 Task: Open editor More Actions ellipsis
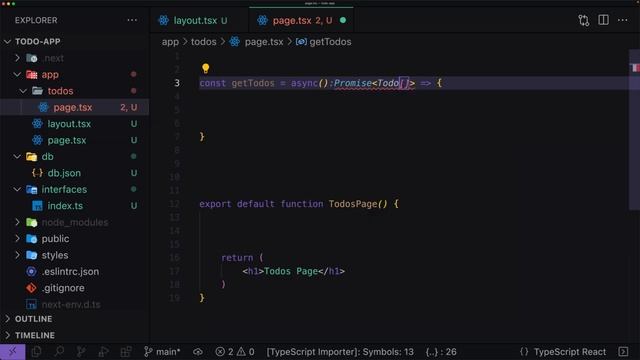[622, 20]
